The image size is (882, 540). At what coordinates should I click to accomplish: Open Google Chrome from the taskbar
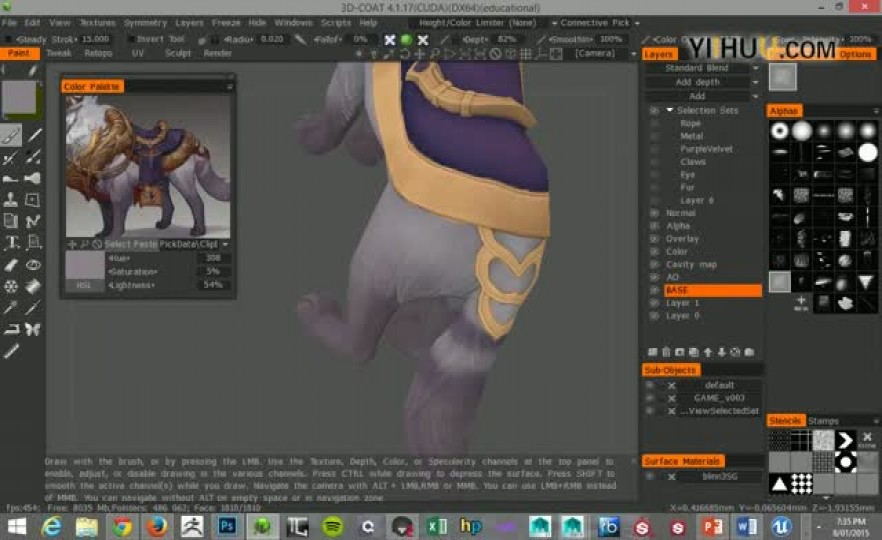click(122, 526)
